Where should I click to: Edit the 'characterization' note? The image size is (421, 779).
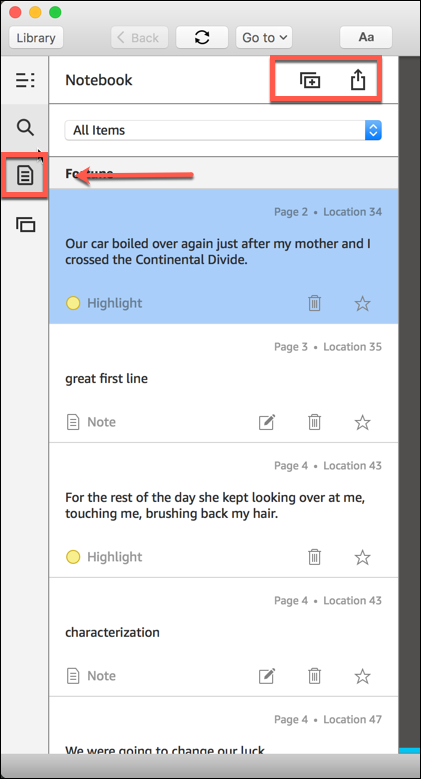pyautogui.click(x=267, y=676)
